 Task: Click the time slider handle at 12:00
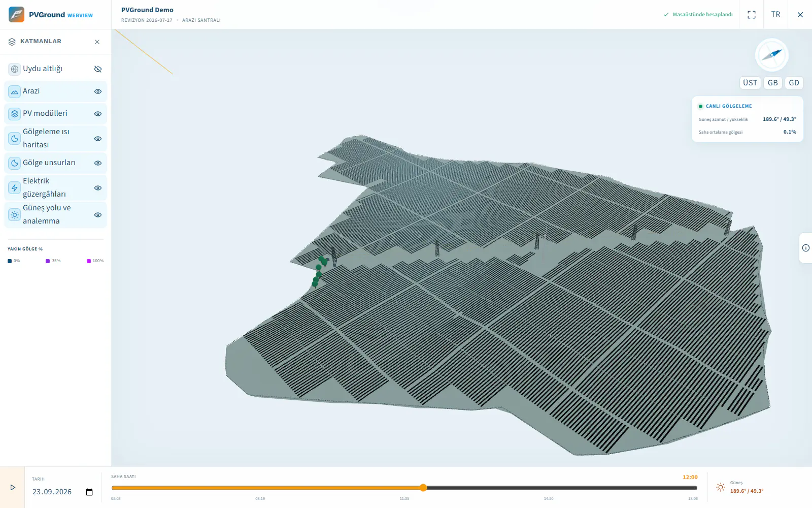point(423,488)
